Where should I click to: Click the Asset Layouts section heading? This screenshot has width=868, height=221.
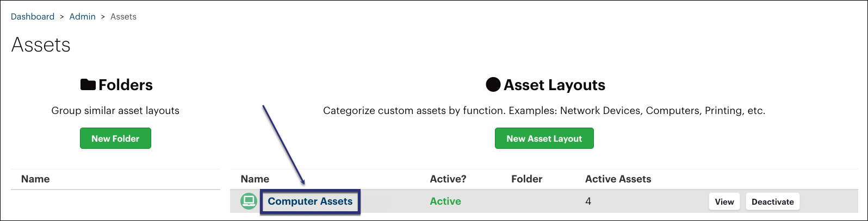[x=554, y=85]
